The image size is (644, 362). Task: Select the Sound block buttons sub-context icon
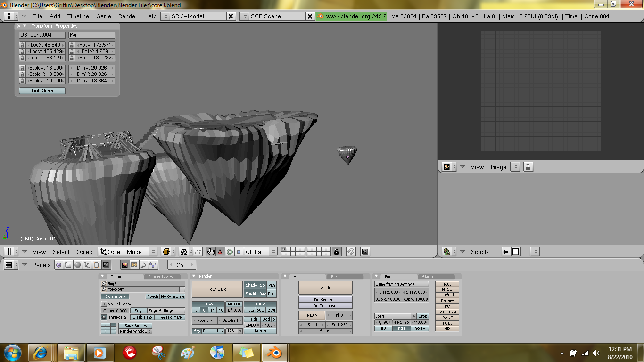(x=153, y=265)
